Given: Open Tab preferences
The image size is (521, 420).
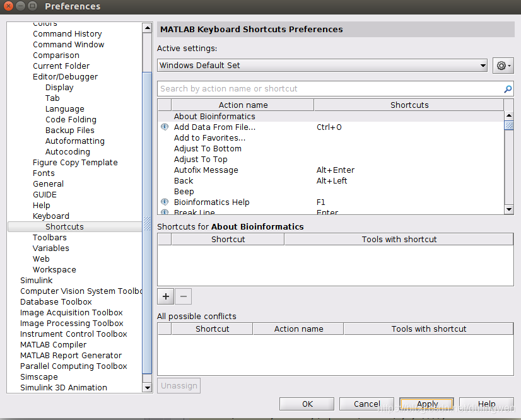Looking at the screenshot, I should coord(52,98).
